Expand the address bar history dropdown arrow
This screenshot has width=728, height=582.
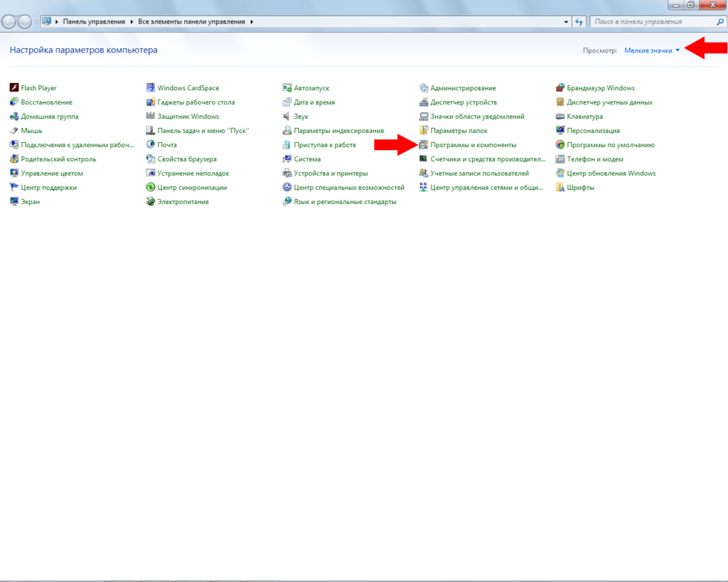(566, 21)
